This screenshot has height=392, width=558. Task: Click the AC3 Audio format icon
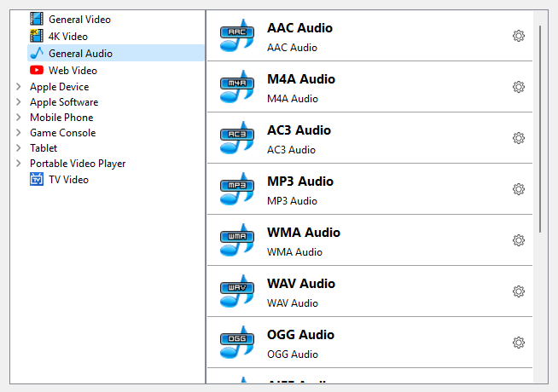[237, 138]
